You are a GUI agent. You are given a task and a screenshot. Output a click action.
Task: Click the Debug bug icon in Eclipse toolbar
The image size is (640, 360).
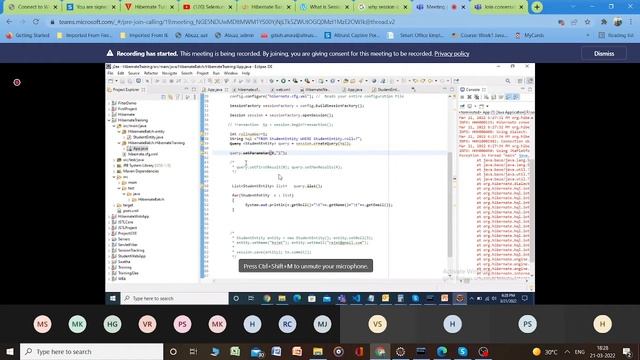pyautogui.click(x=271, y=81)
